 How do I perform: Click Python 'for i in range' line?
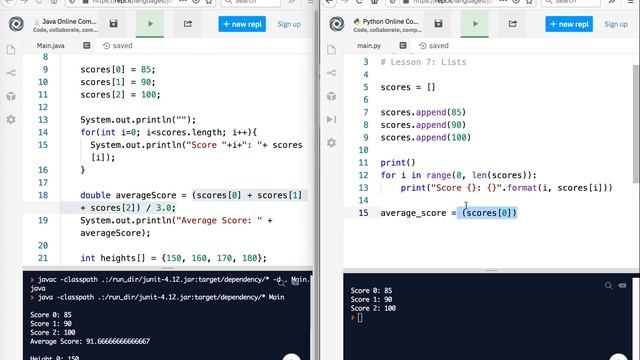458,175
